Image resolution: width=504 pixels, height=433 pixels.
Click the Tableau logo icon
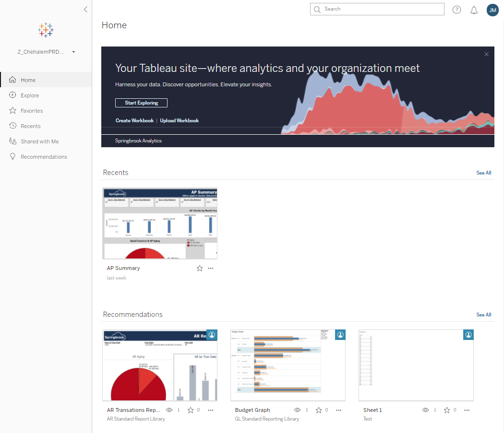46,30
